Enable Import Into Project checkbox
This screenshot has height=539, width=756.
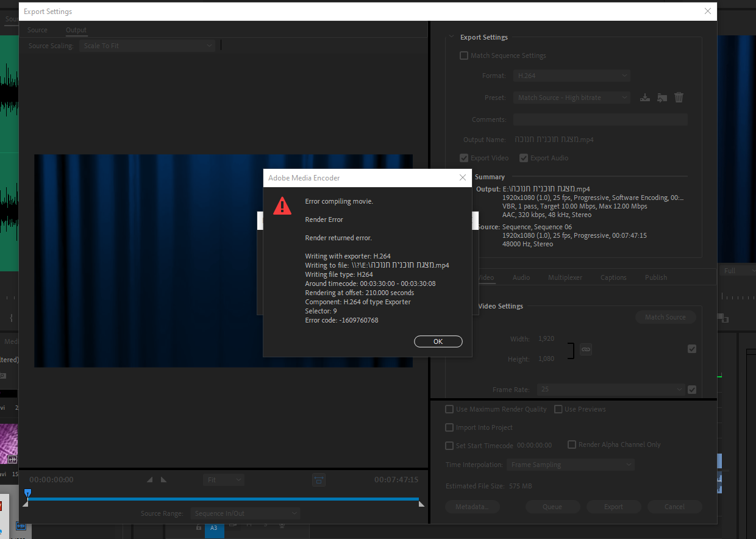(x=449, y=427)
